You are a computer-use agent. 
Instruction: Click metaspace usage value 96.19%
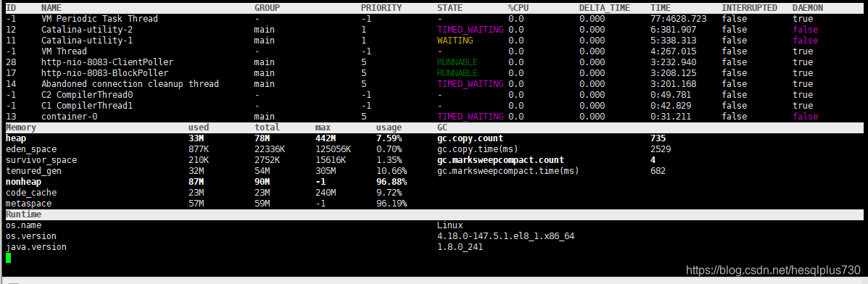click(392, 204)
